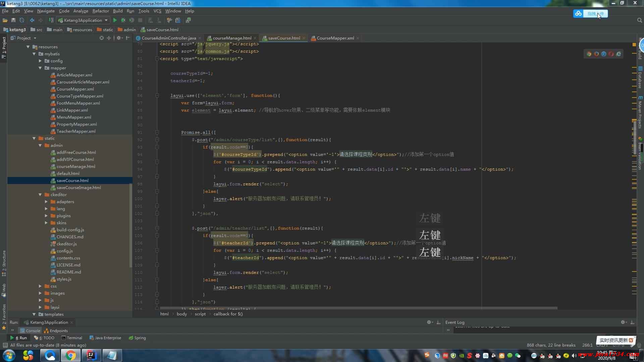Toggle the Bean Validation side tool window
Screen dimensions: 644x362
coord(640,154)
